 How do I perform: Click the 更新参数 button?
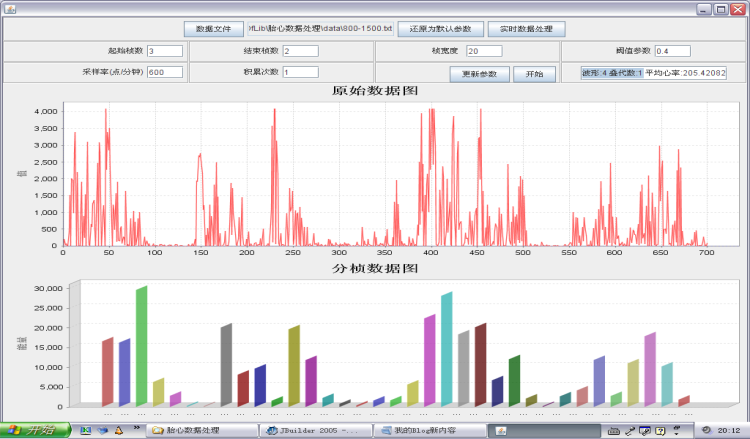point(479,74)
